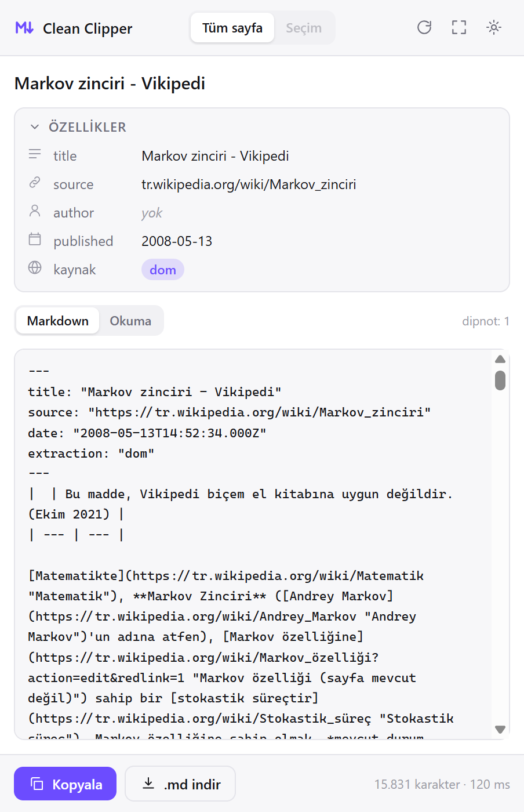Screen dimensions: 524x812
Task: Click the 15.831 karakter · 120 ms status
Action: (442, 785)
